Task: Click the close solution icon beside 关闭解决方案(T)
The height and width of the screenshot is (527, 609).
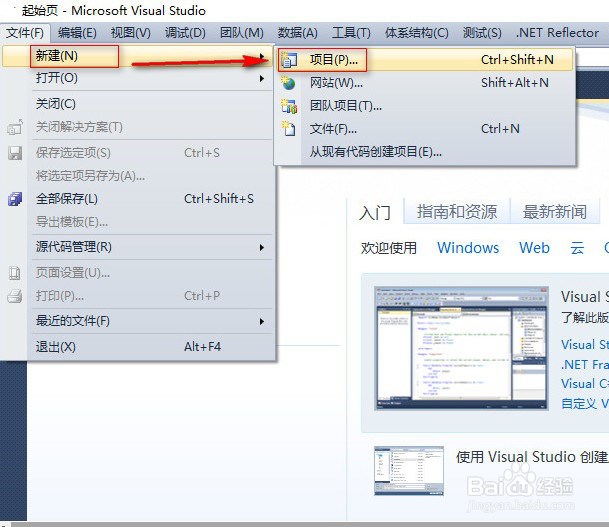Action: (15, 127)
